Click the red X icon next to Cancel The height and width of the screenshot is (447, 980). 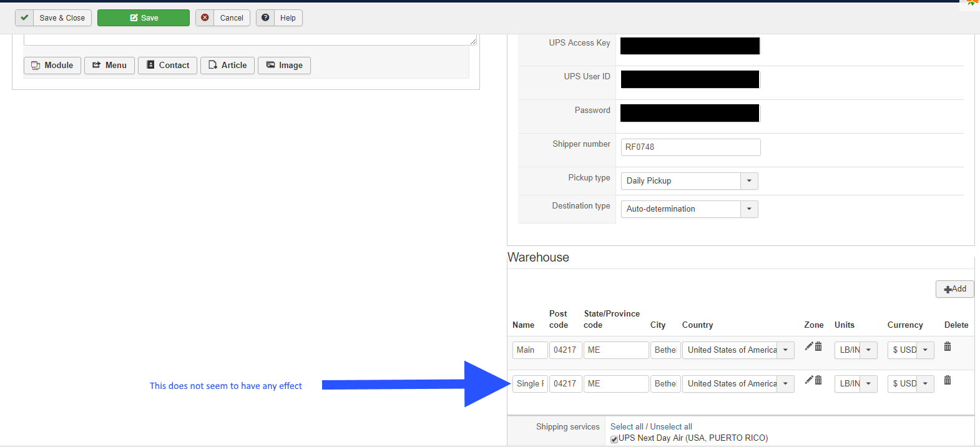(205, 18)
